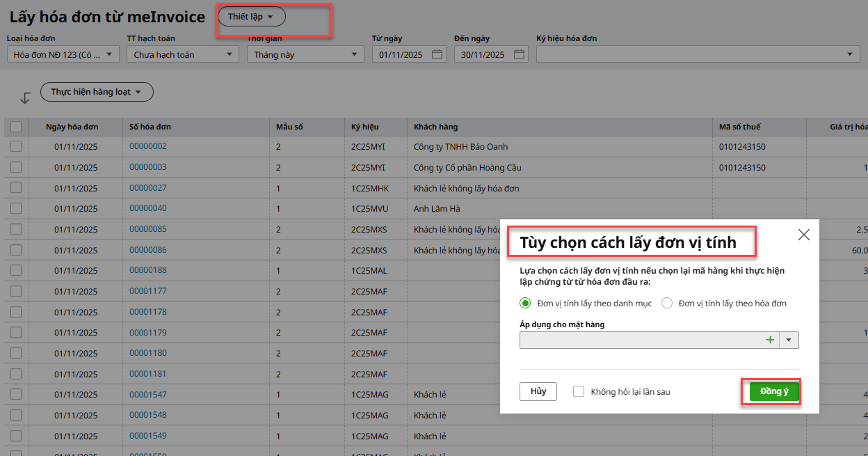
Task: Open invoice number 00000085 link
Action: click(148, 229)
